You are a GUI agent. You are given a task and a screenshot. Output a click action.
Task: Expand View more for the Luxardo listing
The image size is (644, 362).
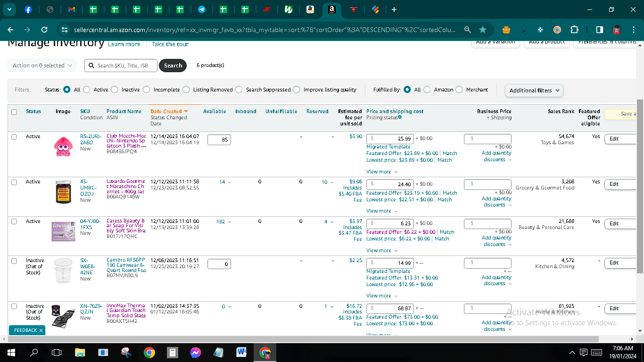382,211
